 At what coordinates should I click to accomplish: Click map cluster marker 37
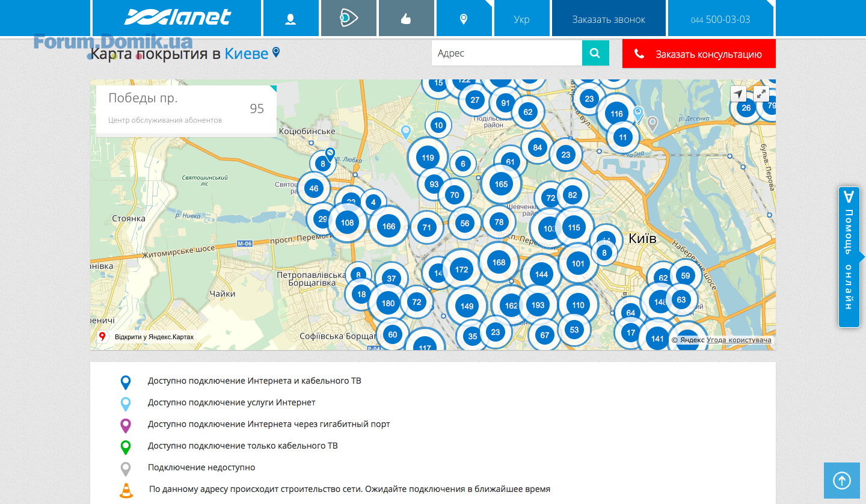[392, 278]
